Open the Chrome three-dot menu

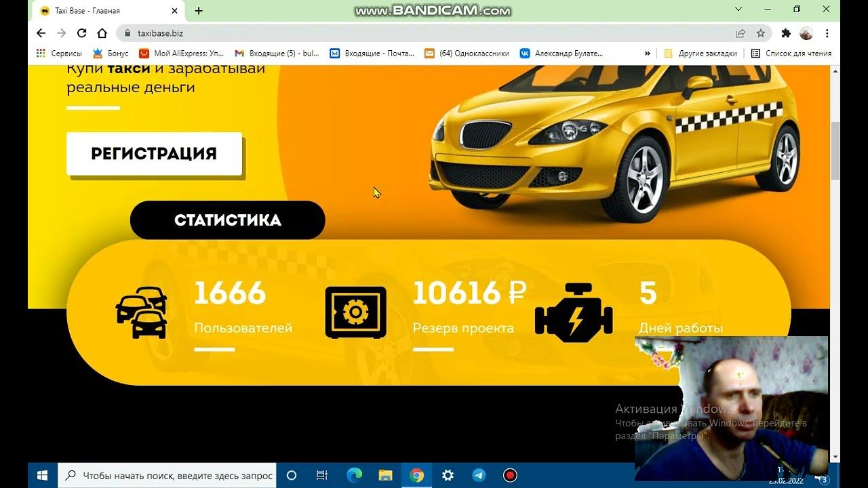click(x=827, y=33)
